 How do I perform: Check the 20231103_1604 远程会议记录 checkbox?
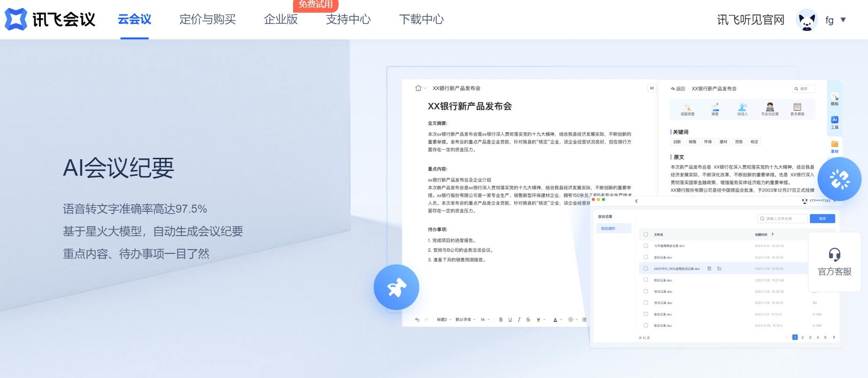tap(646, 268)
